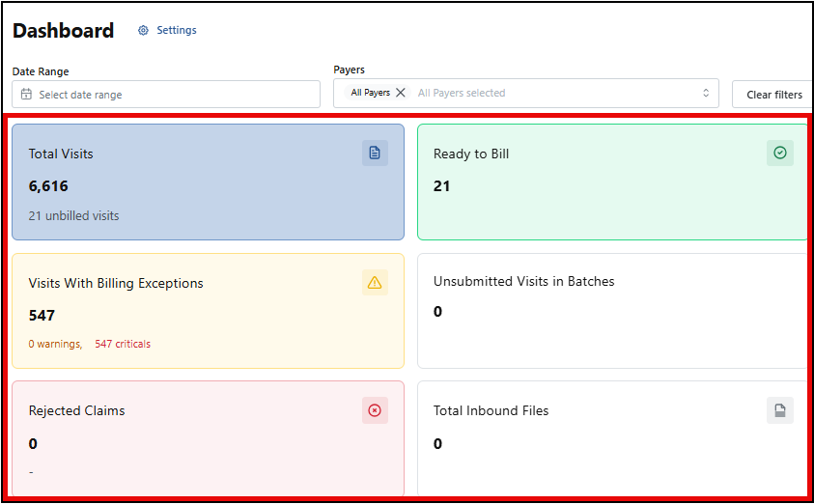This screenshot has width=814, height=504.
Task: Expand the Payers dropdown arrows
Action: pos(705,94)
